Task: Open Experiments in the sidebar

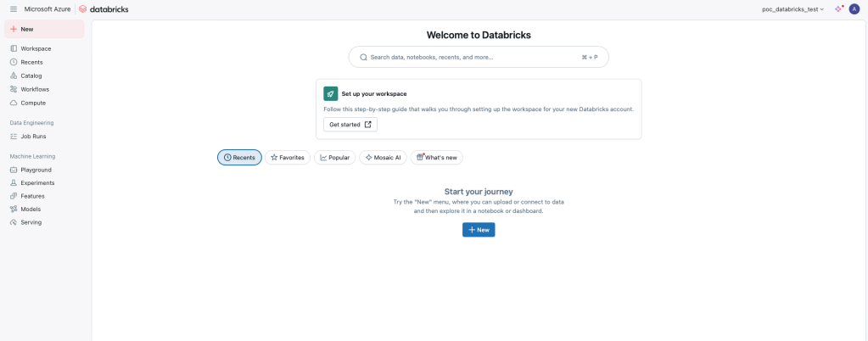Action: click(x=37, y=182)
